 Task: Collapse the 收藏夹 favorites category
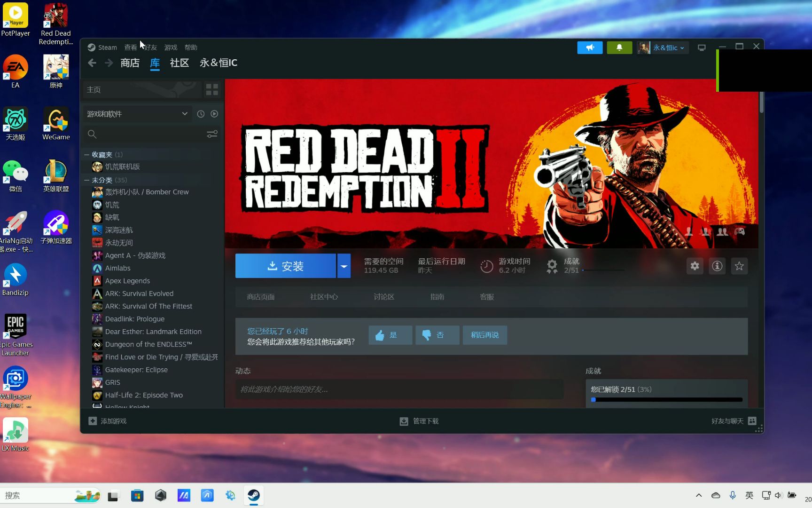click(87, 154)
